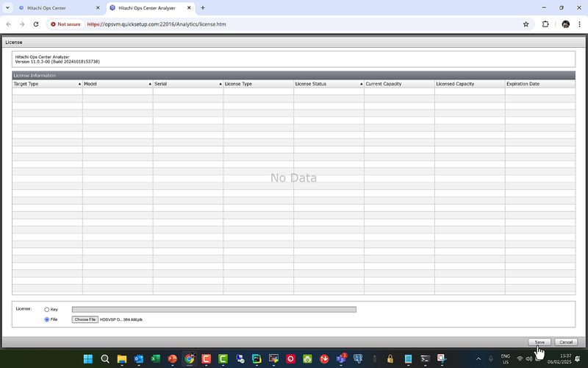Sort by the Model column
Image resolution: width=588 pixels, height=368 pixels.
point(118,84)
